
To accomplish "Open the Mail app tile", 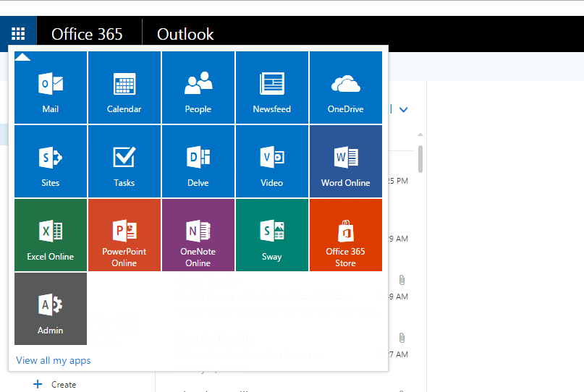I will tap(51, 88).
